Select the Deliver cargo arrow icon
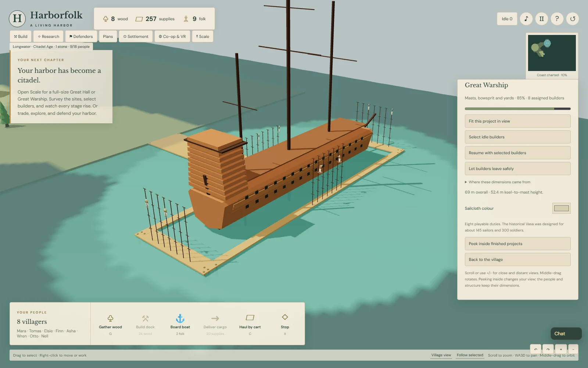This screenshot has width=588, height=368. click(x=215, y=318)
